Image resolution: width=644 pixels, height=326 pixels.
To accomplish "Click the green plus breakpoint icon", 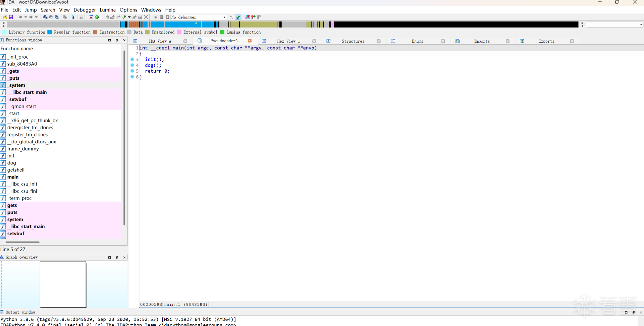I will [124, 17].
